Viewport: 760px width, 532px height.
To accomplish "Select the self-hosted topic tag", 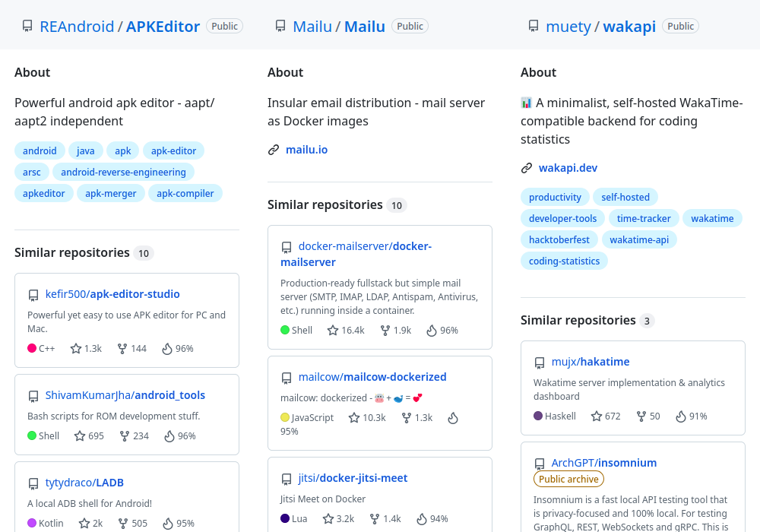I will coord(625,197).
